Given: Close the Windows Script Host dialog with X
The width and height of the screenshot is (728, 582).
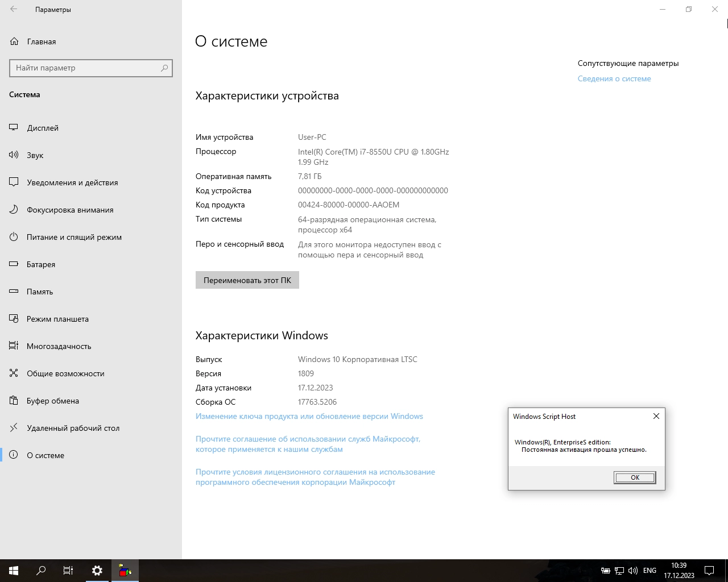Looking at the screenshot, I should 656,416.
